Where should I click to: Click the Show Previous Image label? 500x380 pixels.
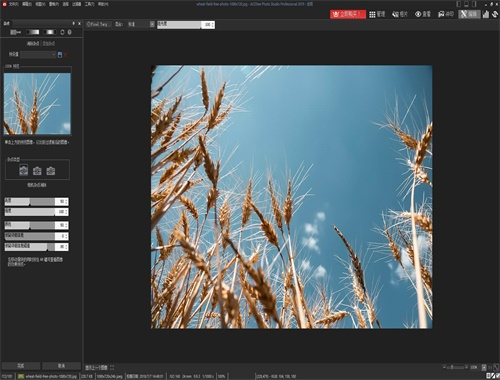96,367
